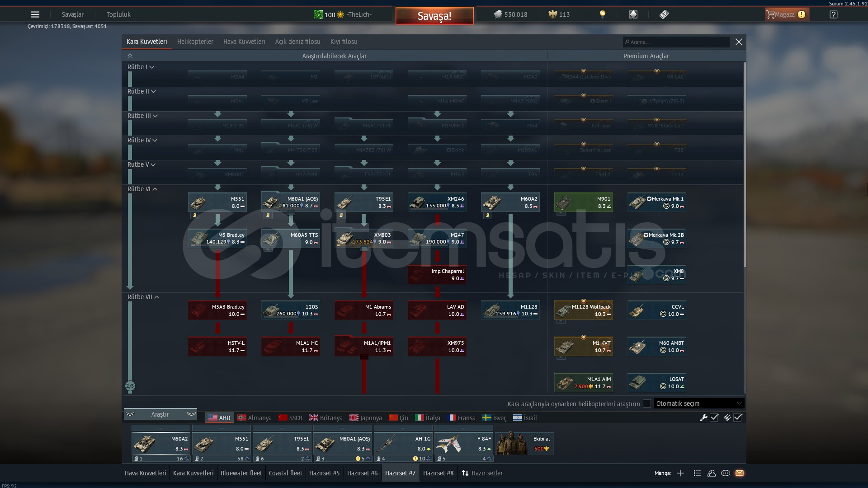Click the Silver Lions currency 530.018
Screen dimensions: 868x488
pyautogui.click(x=510, y=14)
